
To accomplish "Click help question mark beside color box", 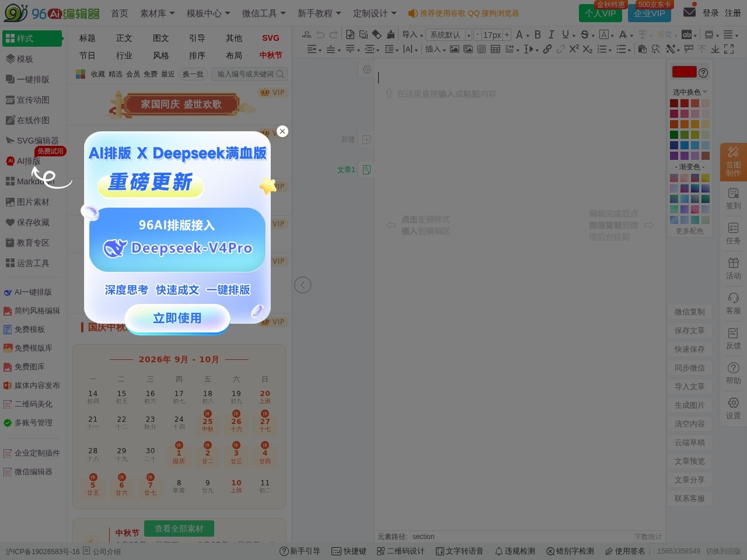I will click(x=703, y=73).
